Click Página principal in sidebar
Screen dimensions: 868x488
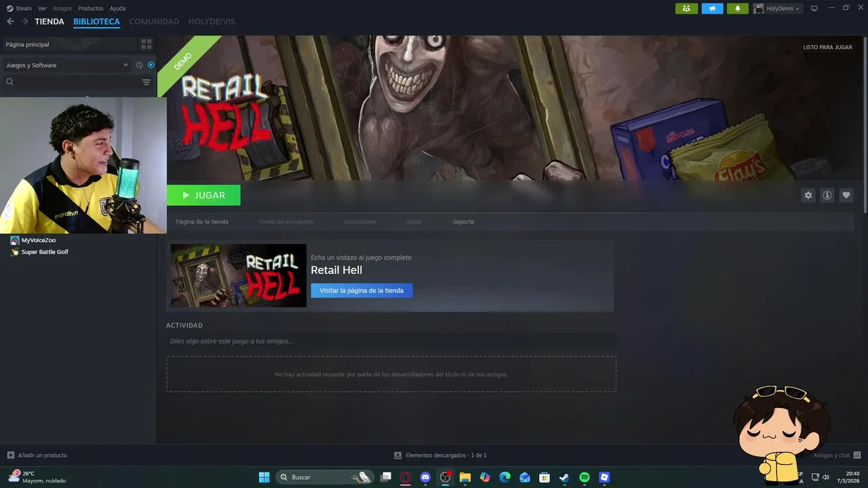click(68, 44)
